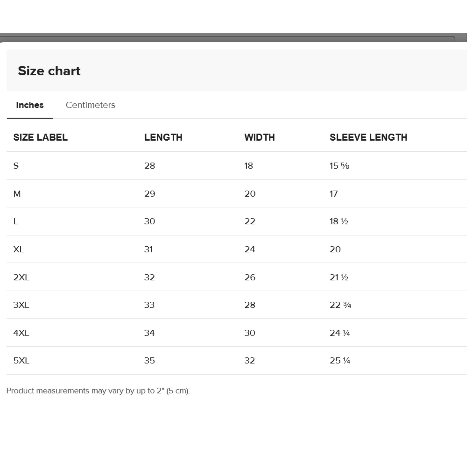Click the SLEEVE LENGTH column header

[x=368, y=137]
